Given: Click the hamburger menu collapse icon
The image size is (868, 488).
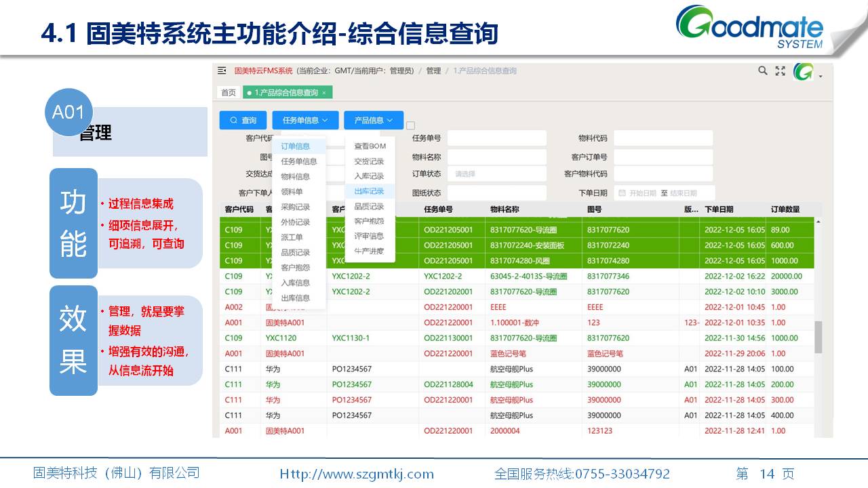Looking at the screenshot, I should (222, 70).
